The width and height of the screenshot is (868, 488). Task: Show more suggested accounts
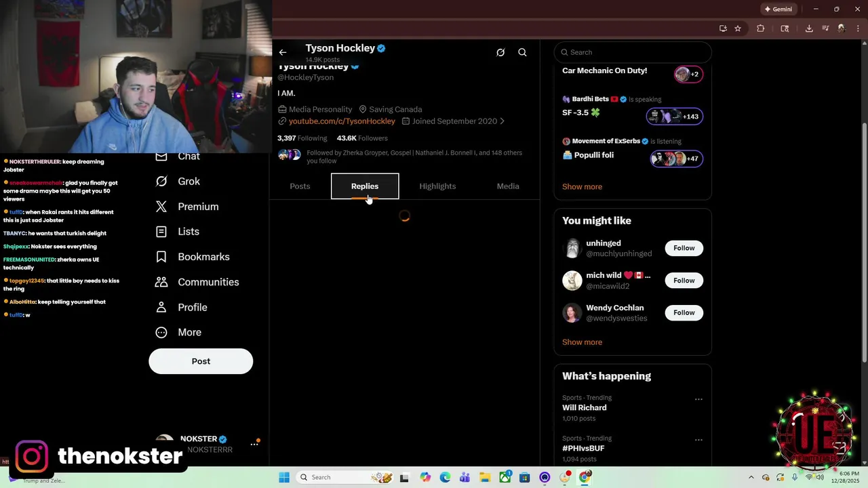pyautogui.click(x=582, y=342)
